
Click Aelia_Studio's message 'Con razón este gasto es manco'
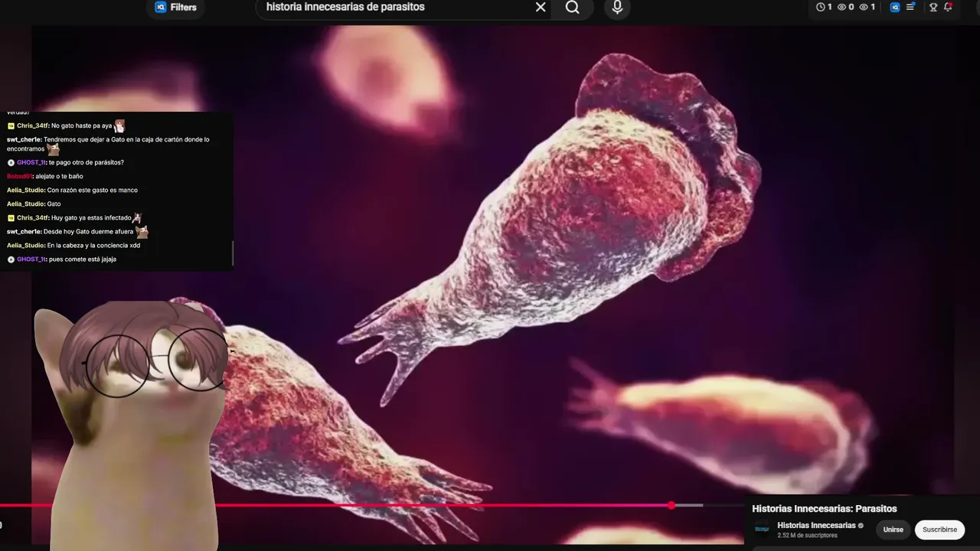(93, 190)
